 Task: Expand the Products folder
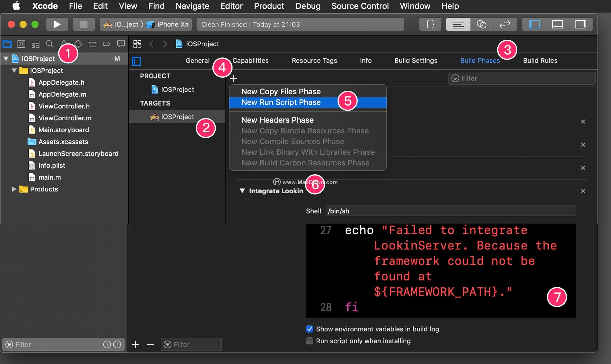(x=14, y=189)
